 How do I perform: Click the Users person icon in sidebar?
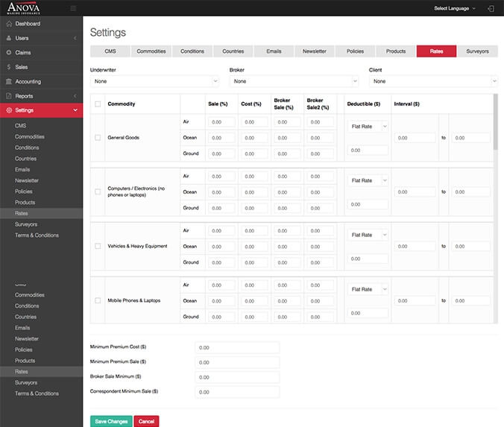[9, 38]
